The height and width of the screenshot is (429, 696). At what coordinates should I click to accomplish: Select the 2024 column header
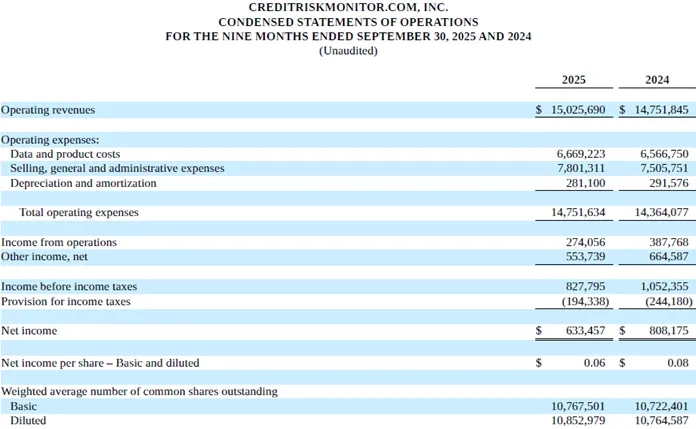(657, 80)
